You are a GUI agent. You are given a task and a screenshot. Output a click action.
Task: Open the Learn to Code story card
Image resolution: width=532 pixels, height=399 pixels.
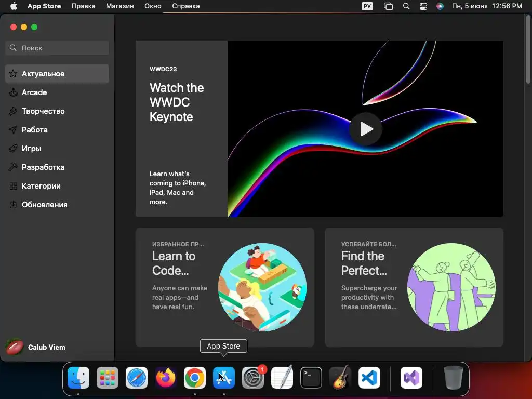click(224, 287)
